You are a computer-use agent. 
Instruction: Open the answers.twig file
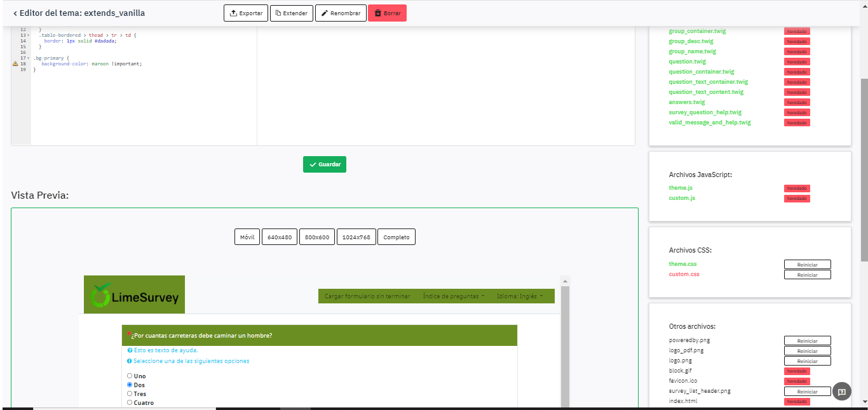[686, 102]
